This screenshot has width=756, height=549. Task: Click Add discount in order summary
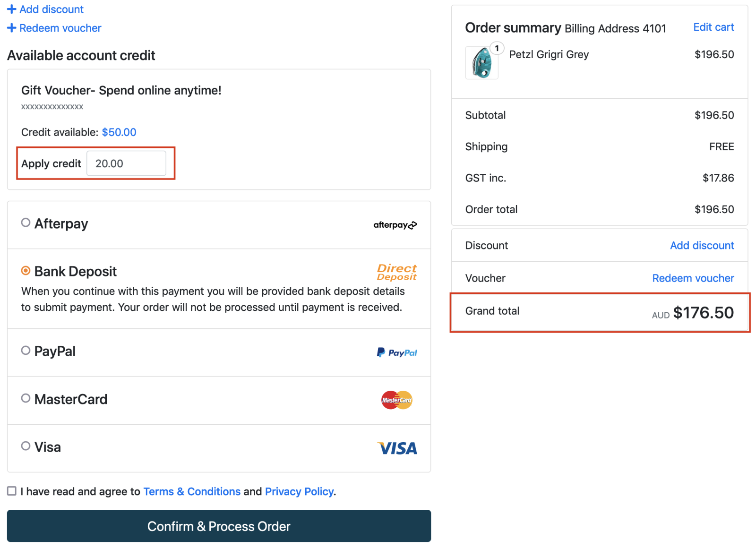click(x=702, y=246)
